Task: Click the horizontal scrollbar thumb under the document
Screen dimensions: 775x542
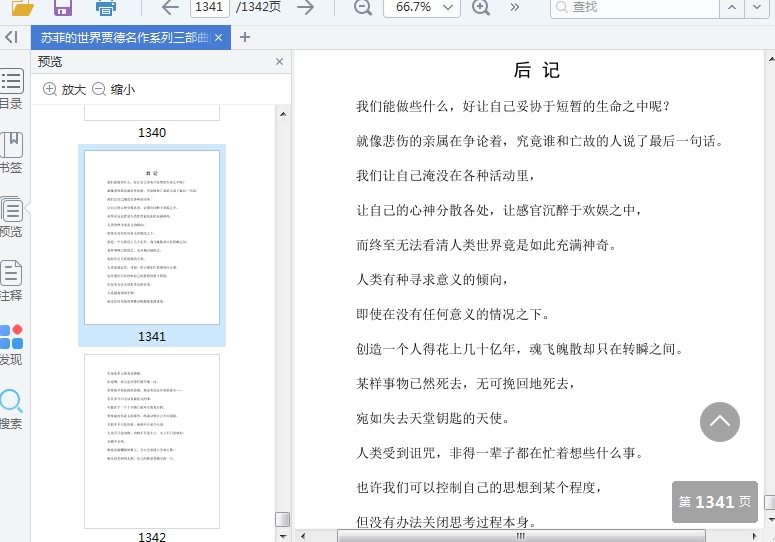Action: 521,536
